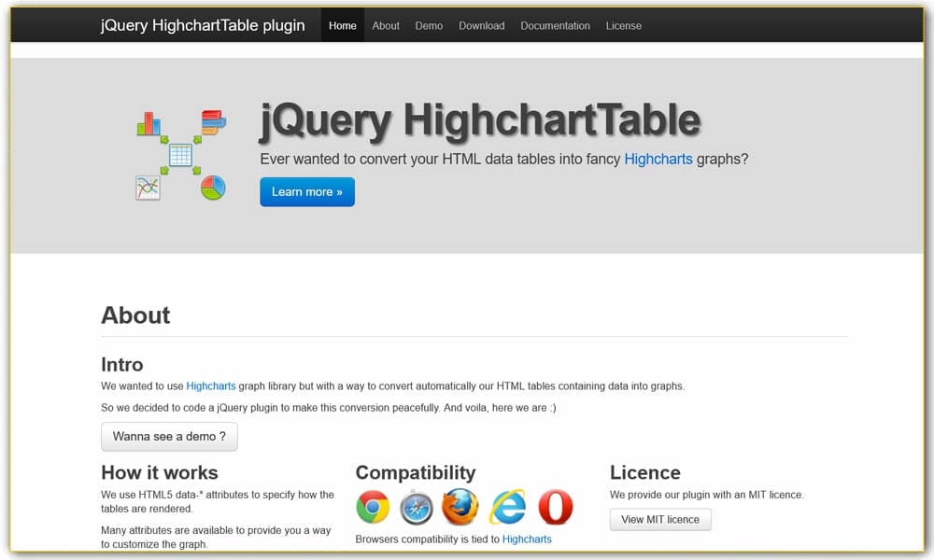Open the License page from the navbar
This screenshot has width=934, height=560.
tap(623, 25)
